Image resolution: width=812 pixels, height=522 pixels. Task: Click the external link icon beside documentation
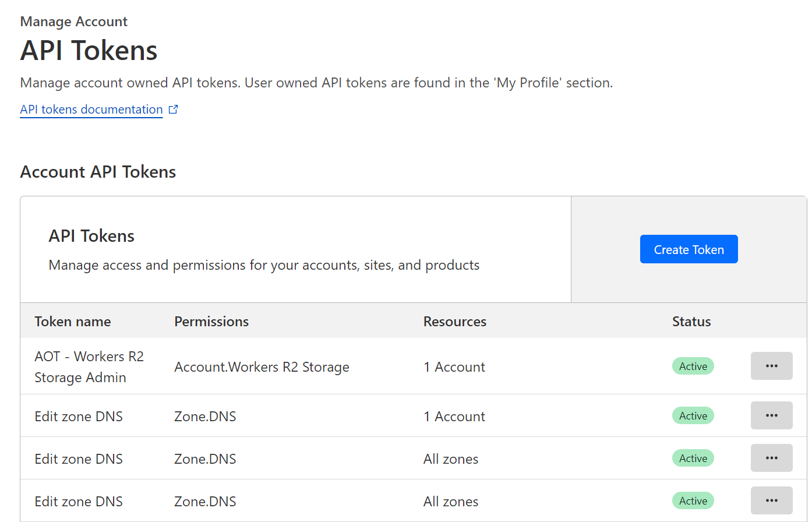click(x=173, y=110)
